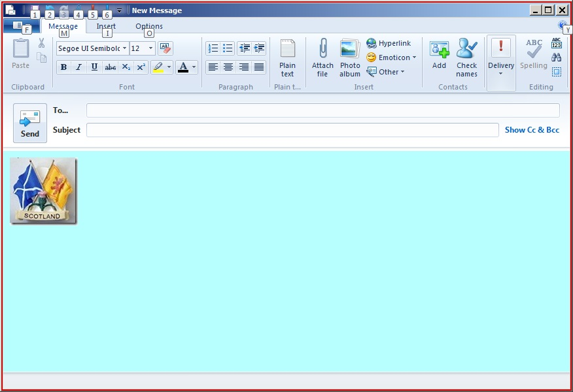Image resolution: width=573 pixels, height=392 pixels.
Task: Click the word count ABC 123 icon
Action: 556,43
